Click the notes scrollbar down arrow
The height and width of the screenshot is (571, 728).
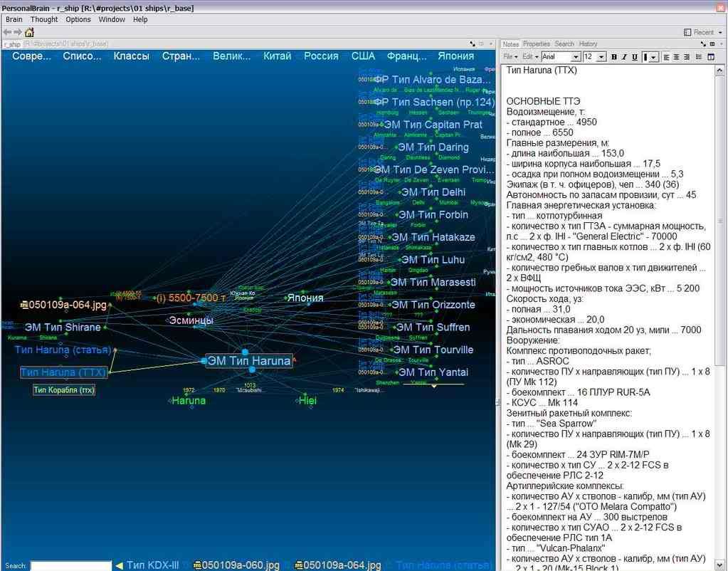point(719,565)
